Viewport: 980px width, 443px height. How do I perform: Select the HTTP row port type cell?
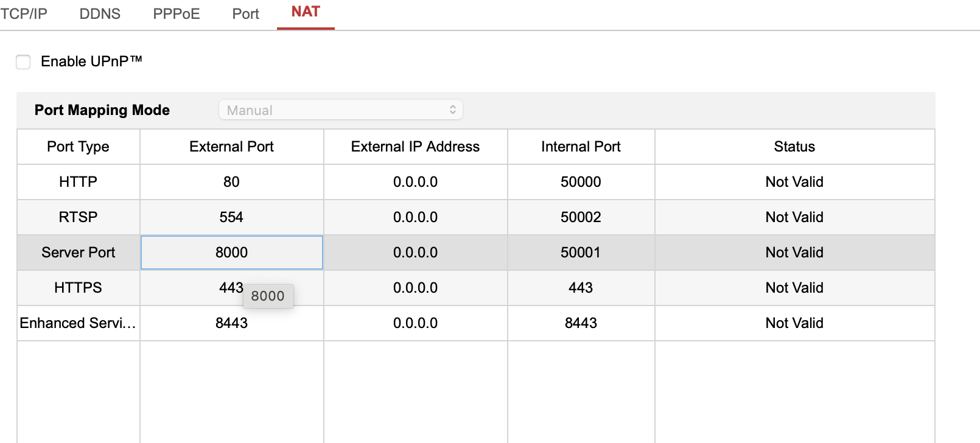[78, 182]
